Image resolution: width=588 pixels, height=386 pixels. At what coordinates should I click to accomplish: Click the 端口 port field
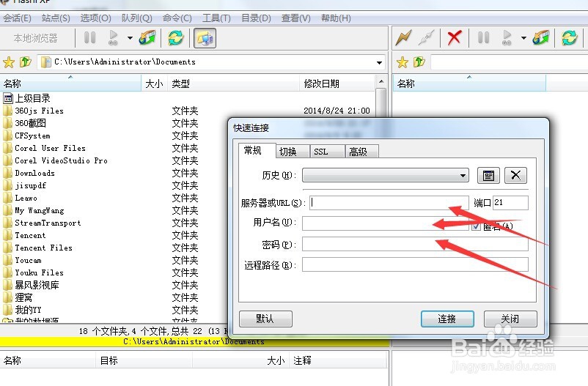510,203
